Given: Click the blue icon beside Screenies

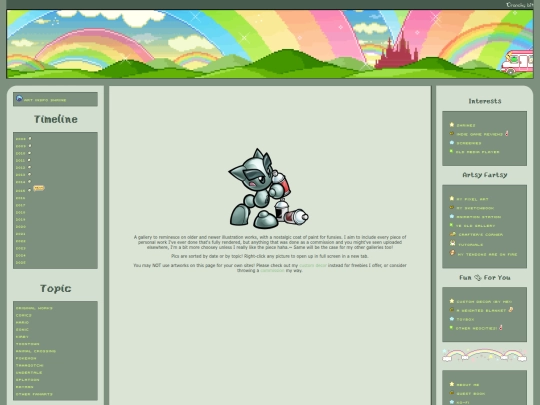Looking at the screenshot, I should [x=452, y=142].
